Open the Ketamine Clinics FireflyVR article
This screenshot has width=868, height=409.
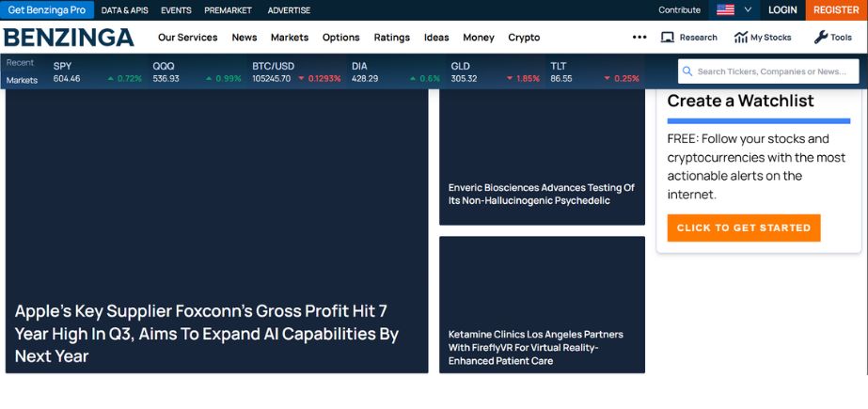coord(536,348)
